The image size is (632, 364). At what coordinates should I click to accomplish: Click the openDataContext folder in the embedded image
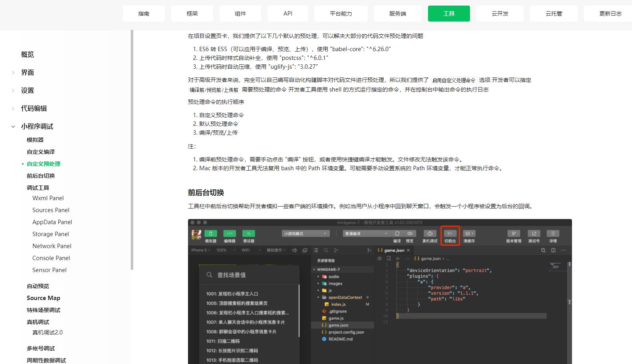[x=345, y=298]
